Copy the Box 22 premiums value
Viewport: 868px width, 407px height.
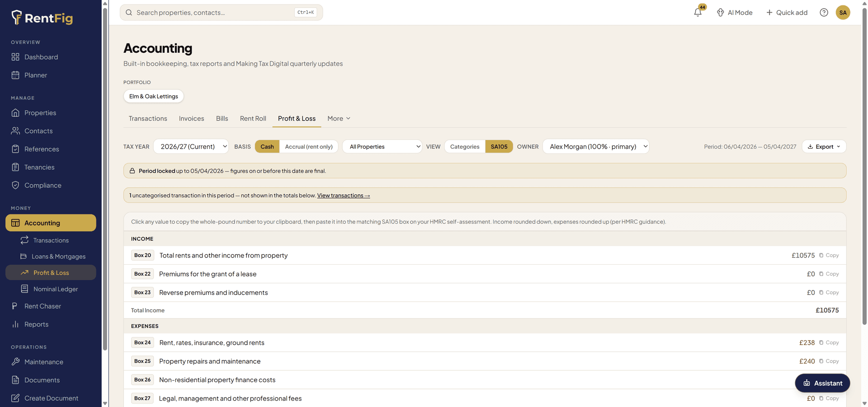click(829, 274)
